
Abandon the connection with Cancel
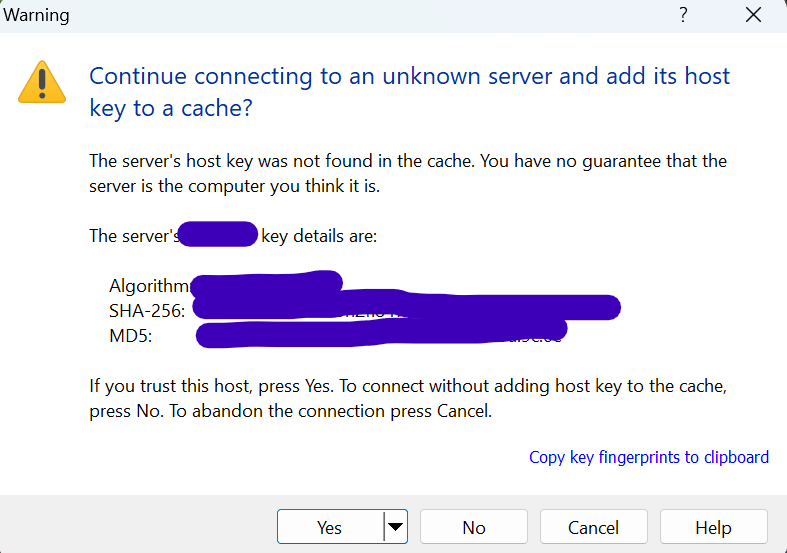(593, 527)
